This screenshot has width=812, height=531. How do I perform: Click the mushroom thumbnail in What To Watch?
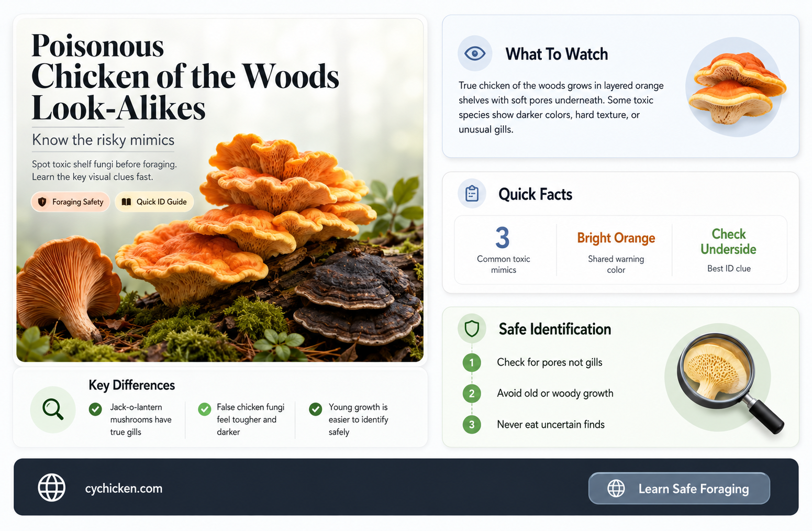(736, 86)
